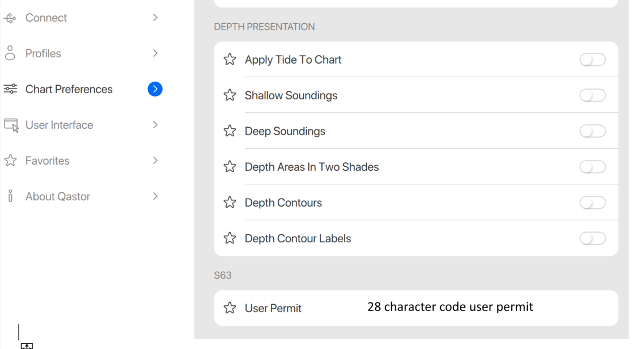Favorite the Depth Contour Labels star
The width and height of the screenshot is (644, 349).
tap(230, 238)
